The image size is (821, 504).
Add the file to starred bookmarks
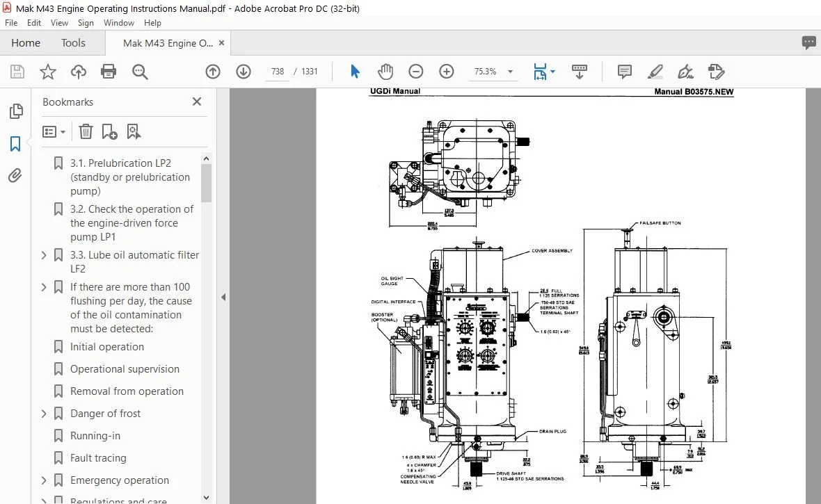tap(47, 72)
